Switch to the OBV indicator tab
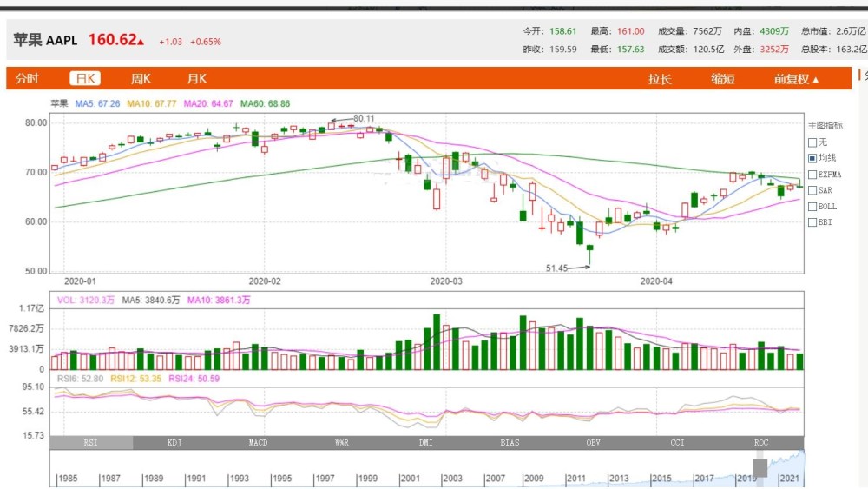Image resolution: width=868 pixels, height=489 pixels. pos(593,442)
